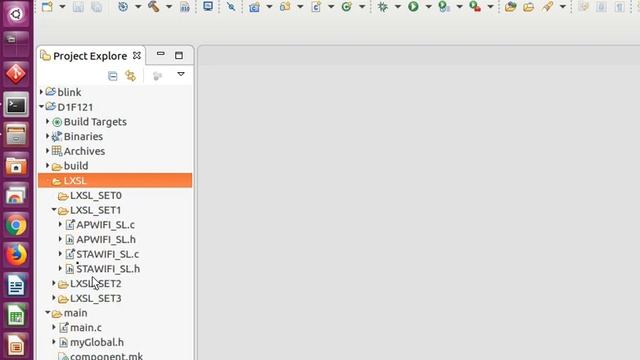Screen dimensions: 640x360
Task: Close the Project Explorer tab
Action: tap(137, 55)
